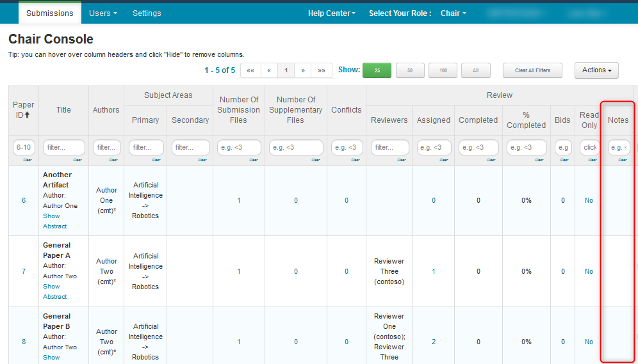Image resolution: width=638 pixels, height=364 pixels.
Task: Jump to the last page arrow button
Action: point(322,70)
